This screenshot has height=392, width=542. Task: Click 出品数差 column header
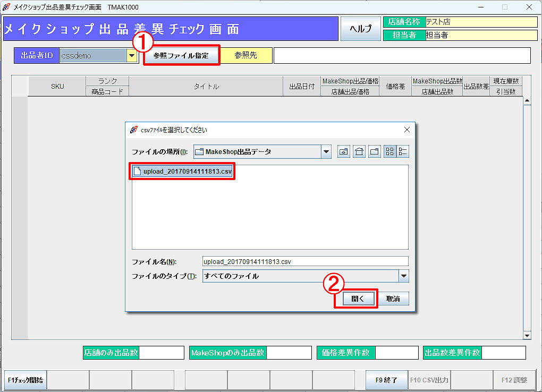pos(476,86)
